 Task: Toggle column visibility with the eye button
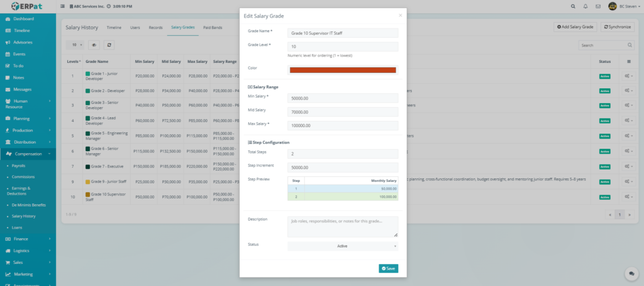[x=94, y=45]
